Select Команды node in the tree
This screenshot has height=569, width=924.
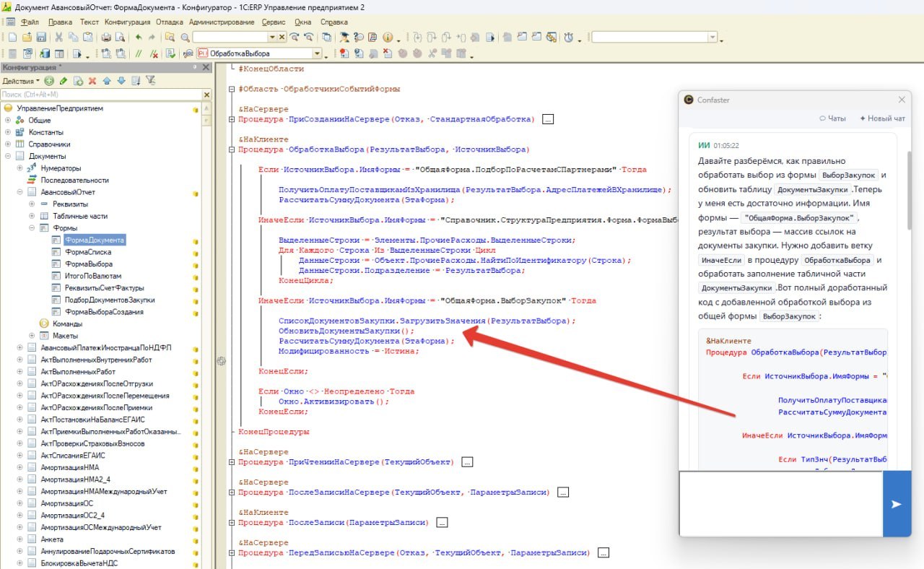point(67,323)
